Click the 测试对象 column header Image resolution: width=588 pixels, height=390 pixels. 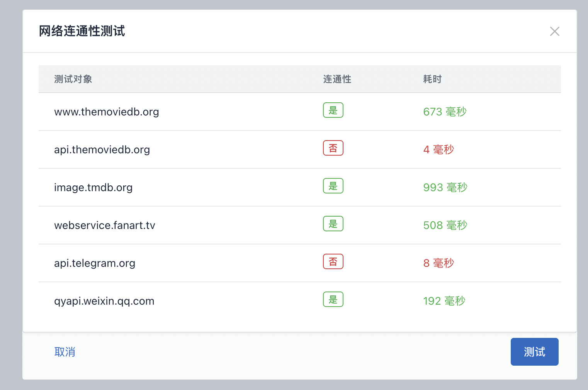(73, 79)
